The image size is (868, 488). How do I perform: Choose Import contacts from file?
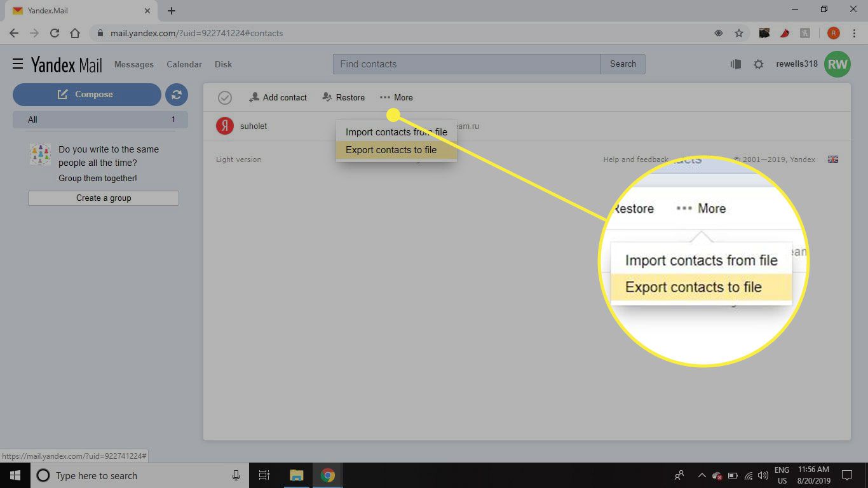click(x=396, y=132)
